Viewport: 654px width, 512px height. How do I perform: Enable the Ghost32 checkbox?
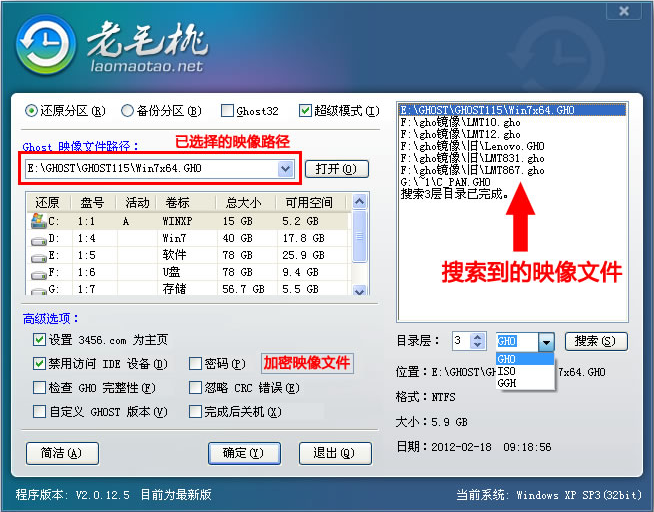227,111
